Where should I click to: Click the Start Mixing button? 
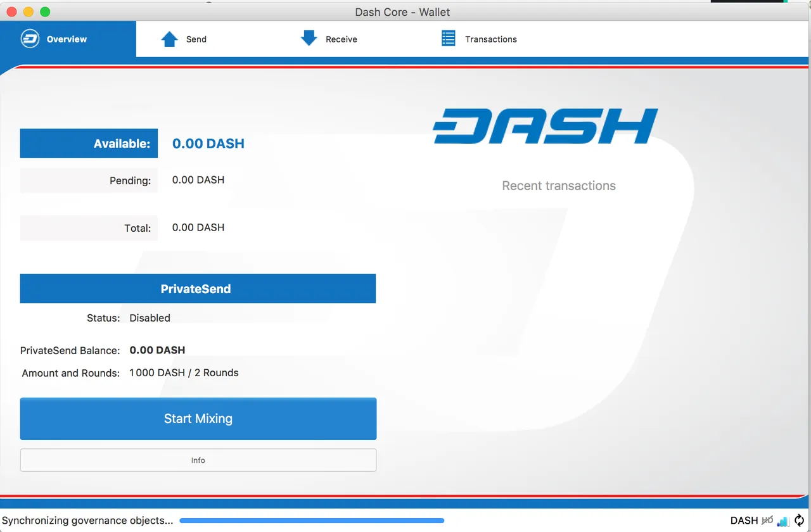point(198,419)
